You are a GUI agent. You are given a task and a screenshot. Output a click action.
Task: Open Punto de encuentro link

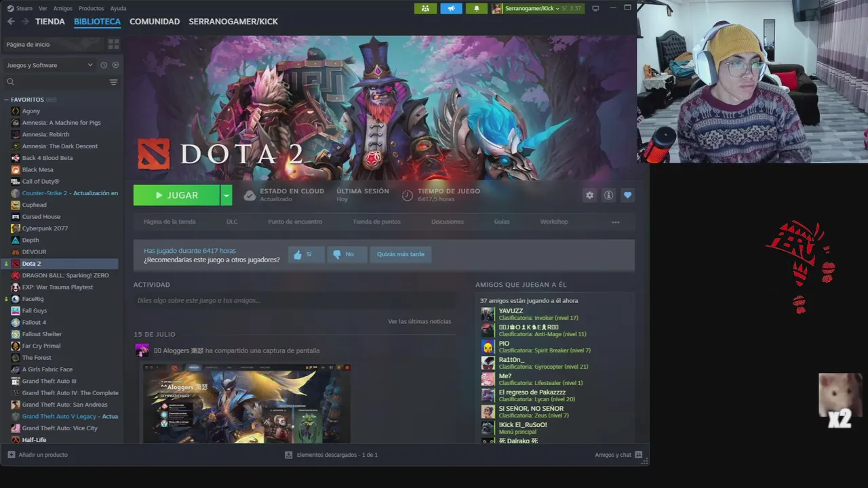[295, 222]
